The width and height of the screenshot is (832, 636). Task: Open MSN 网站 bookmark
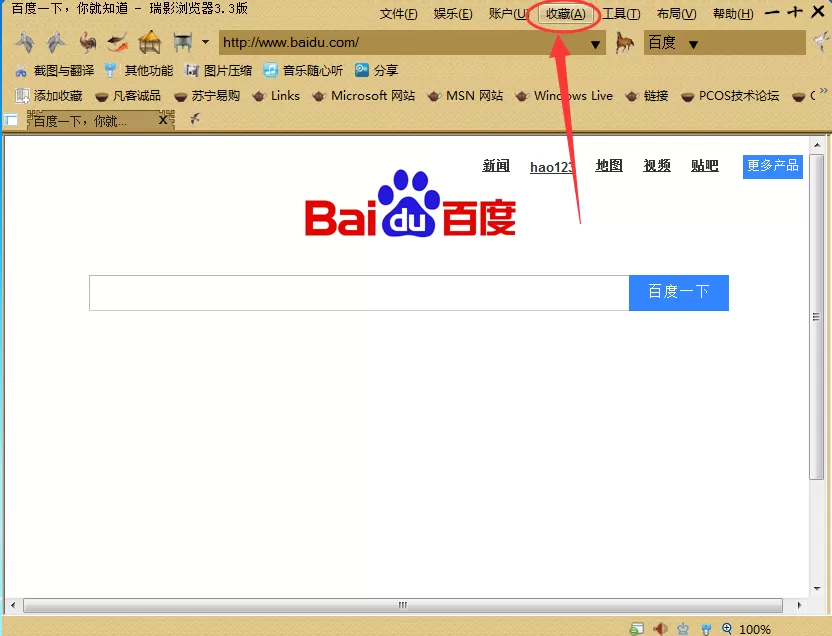point(465,95)
